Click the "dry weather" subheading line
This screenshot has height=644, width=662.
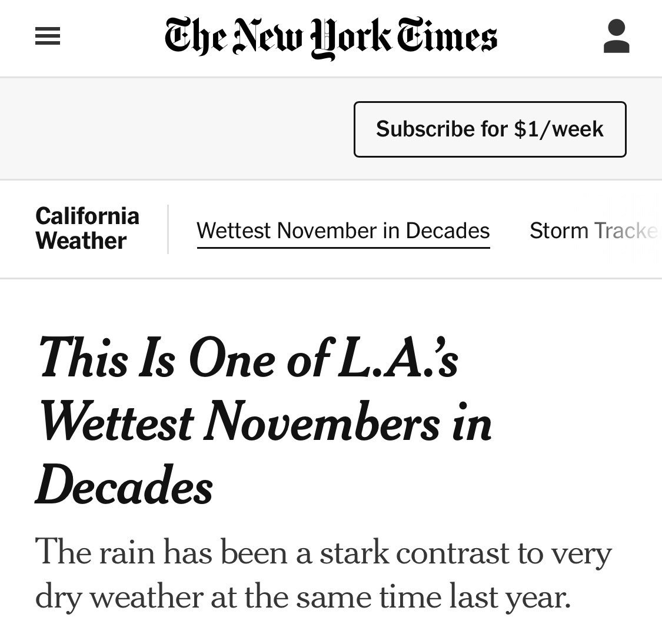[x=303, y=596]
